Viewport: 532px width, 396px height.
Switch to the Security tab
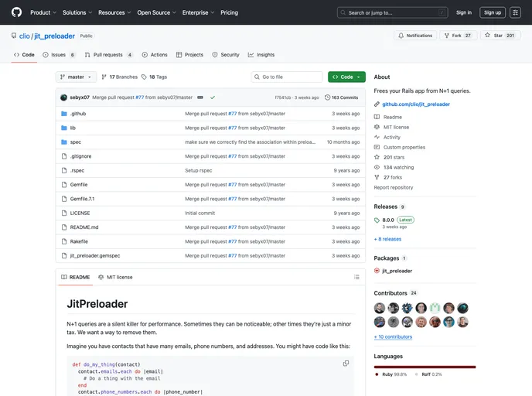pos(226,55)
